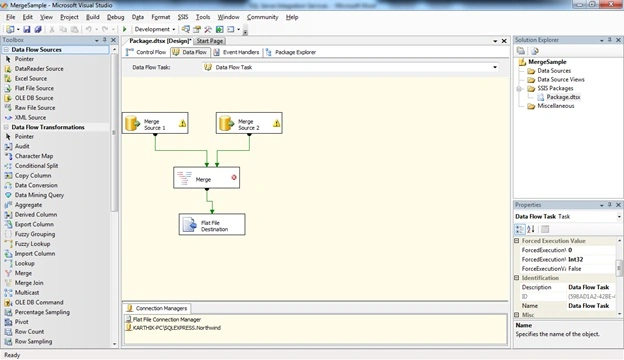Select the Character Map transformation
624x360 pixels.
(34, 156)
